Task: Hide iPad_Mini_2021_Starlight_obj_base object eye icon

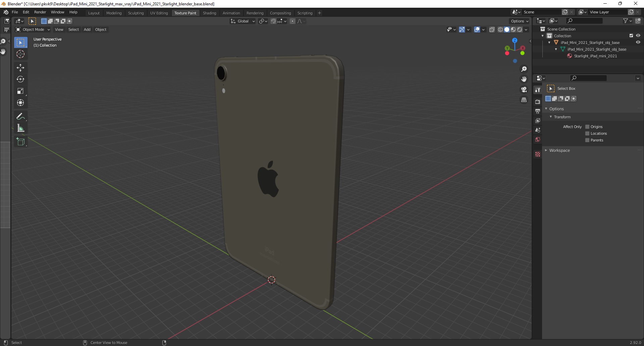Action: point(638,42)
